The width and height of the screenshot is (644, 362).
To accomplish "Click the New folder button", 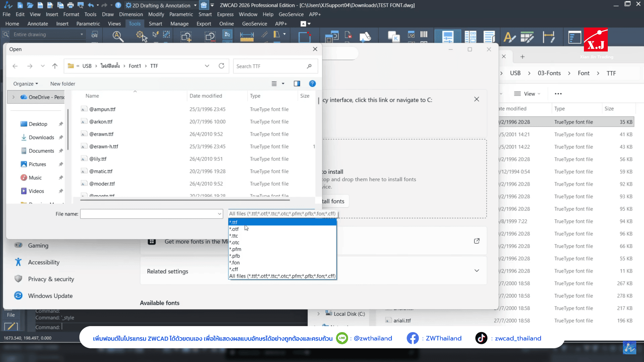I will (x=63, y=84).
